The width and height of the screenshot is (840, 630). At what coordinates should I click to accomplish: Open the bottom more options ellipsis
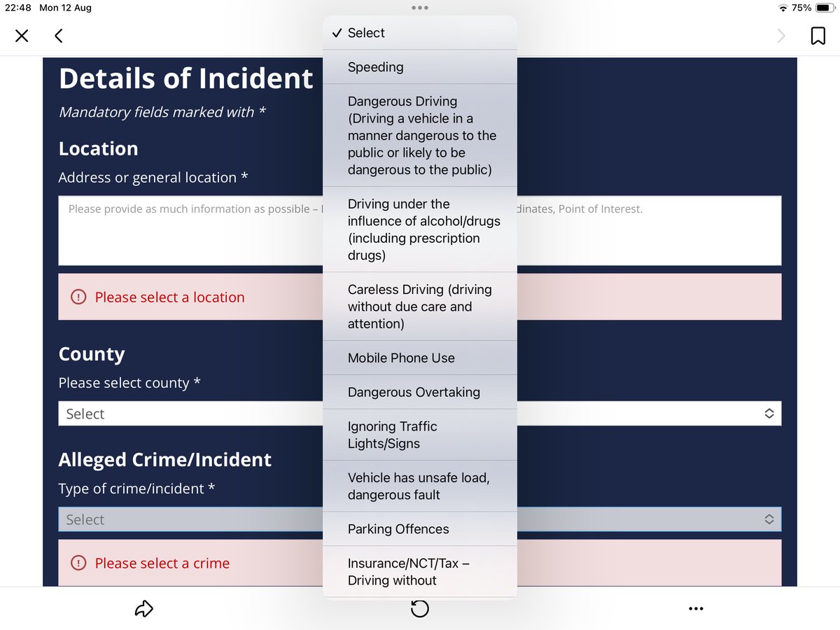tap(696, 609)
